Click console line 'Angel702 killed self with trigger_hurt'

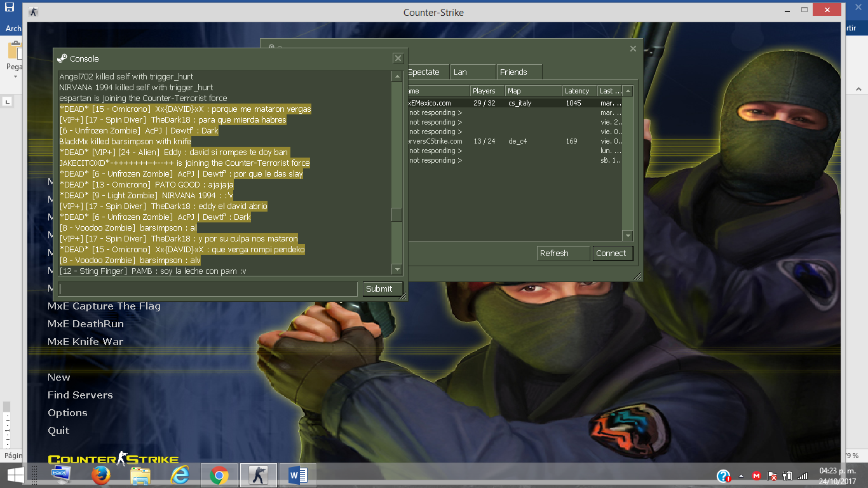[x=126, y=76]
